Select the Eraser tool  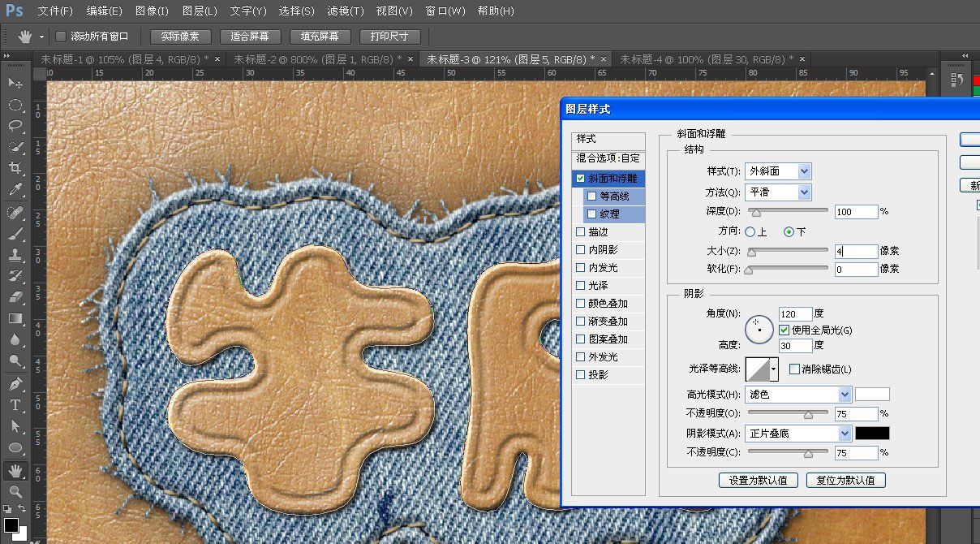click(15, 297)
